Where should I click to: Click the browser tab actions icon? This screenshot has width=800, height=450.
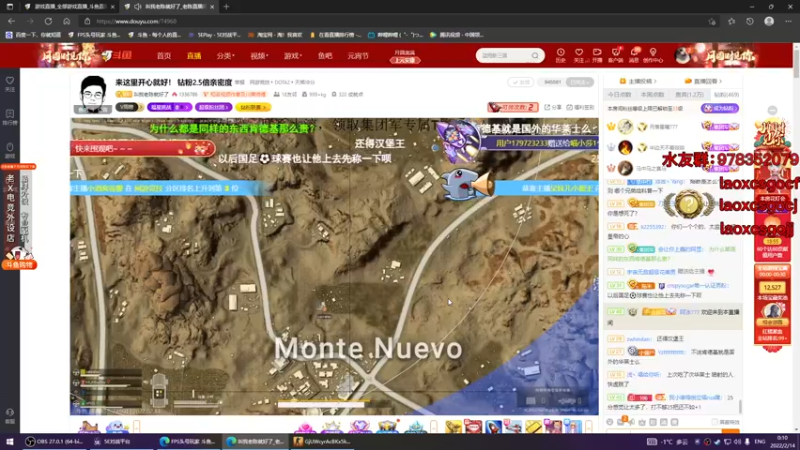click(x=10, y=7)
